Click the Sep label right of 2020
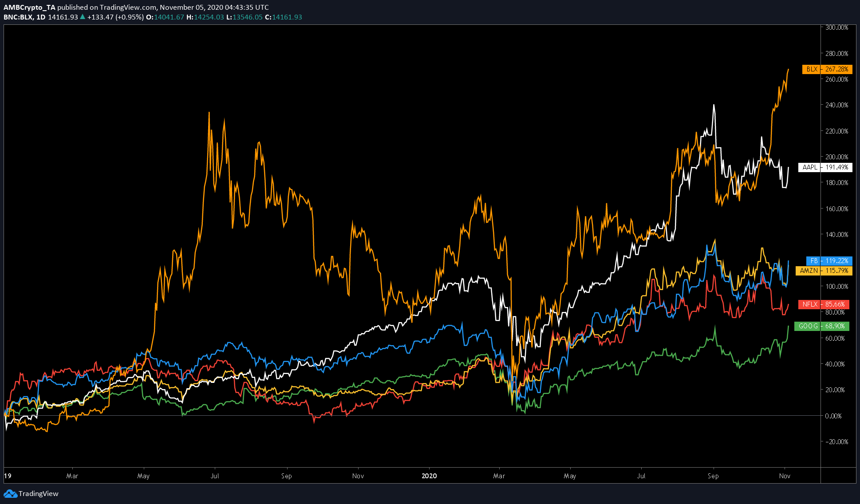 pos(713,476)
